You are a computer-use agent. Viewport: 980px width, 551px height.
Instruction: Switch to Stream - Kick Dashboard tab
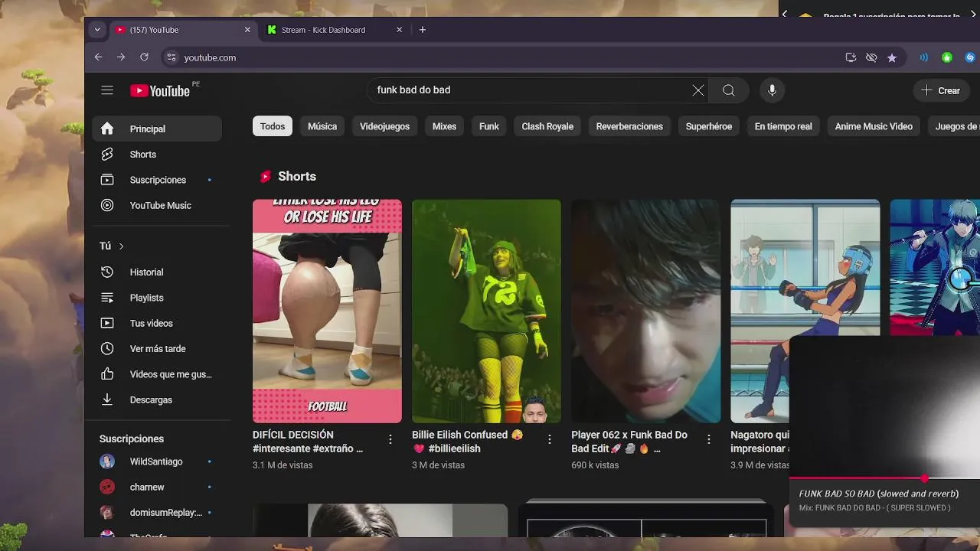[x=335, y=30]
